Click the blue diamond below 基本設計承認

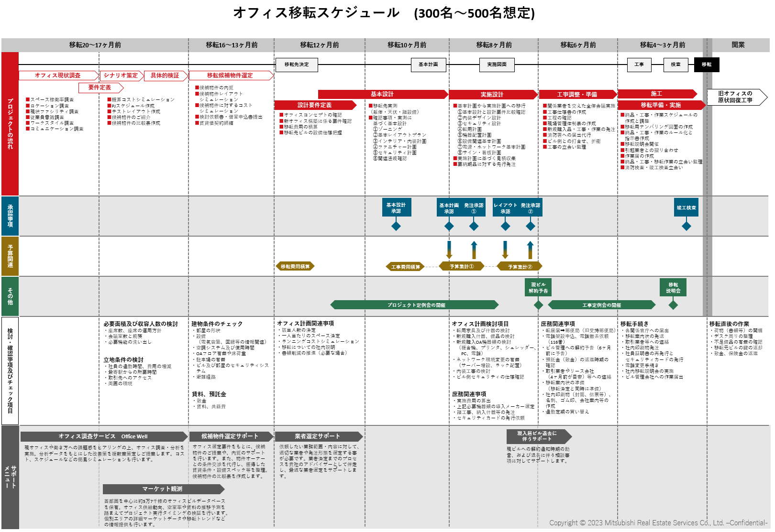[396, 226]
